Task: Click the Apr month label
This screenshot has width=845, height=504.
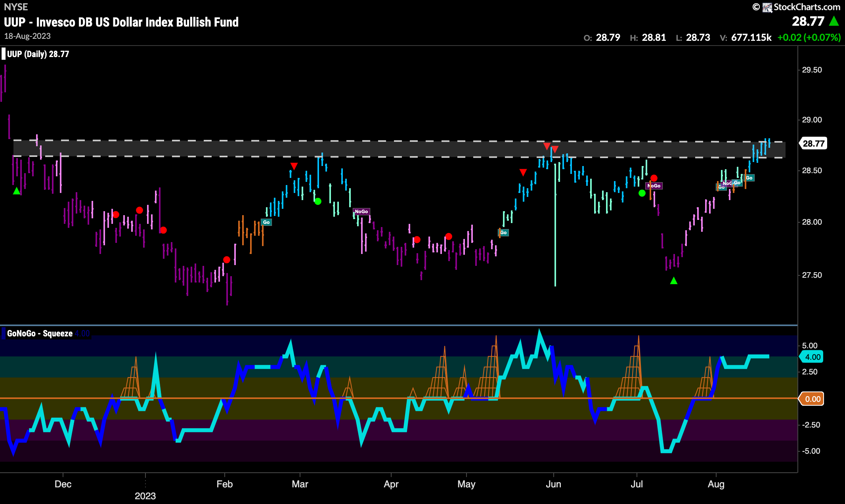Action: coord(391,484)
